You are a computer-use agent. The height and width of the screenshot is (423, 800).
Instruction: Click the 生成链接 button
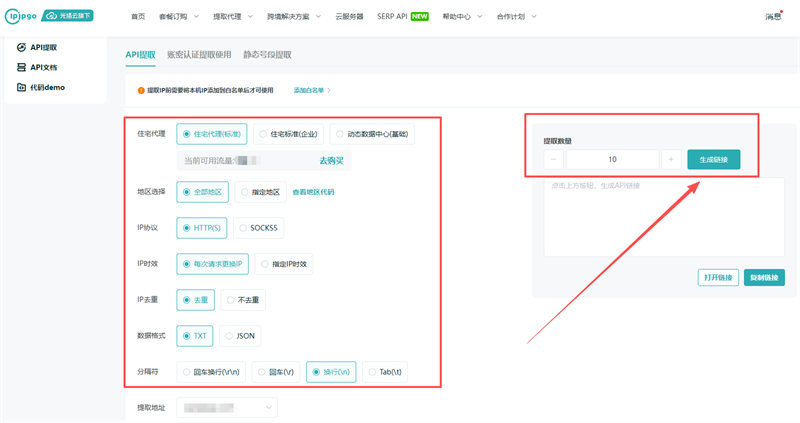(713, 159)
